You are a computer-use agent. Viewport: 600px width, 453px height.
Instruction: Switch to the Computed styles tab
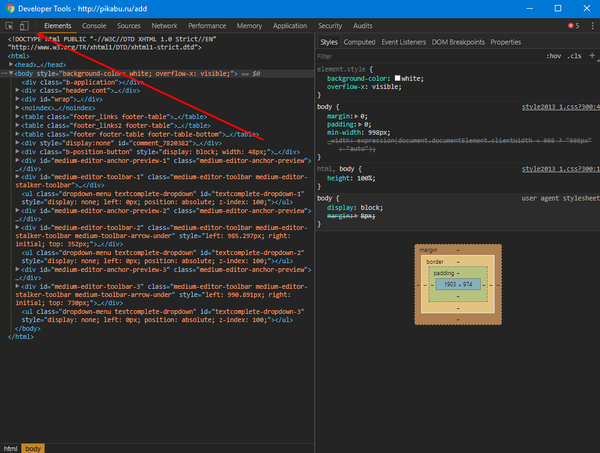[359, 42]
